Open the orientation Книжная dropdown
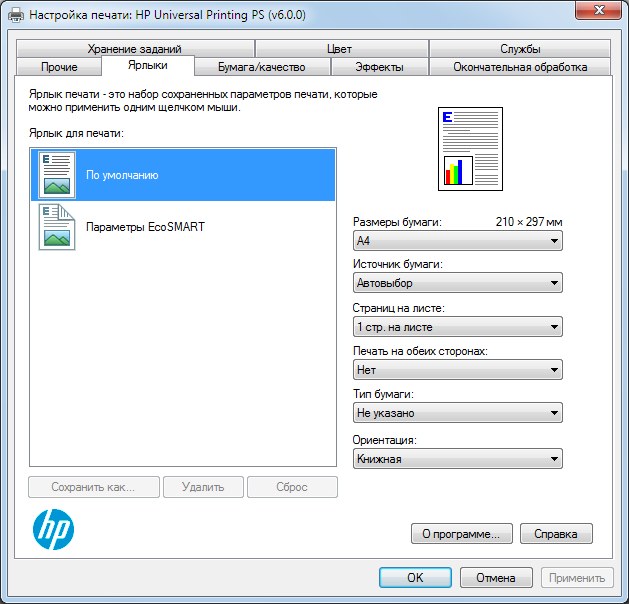This screenshot has width=629, height=604. (458, 459)
